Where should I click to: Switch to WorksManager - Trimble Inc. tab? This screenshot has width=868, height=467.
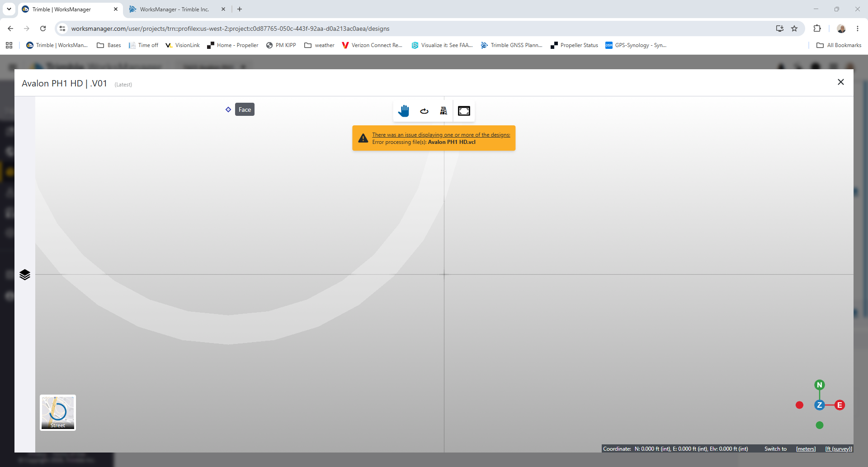tap(175, 9)
